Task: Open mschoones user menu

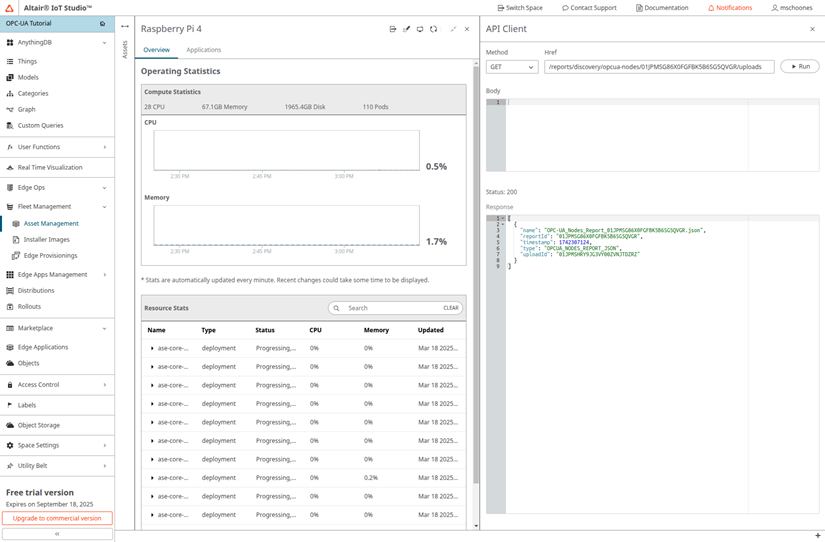Action: click(x=792, y=8)
